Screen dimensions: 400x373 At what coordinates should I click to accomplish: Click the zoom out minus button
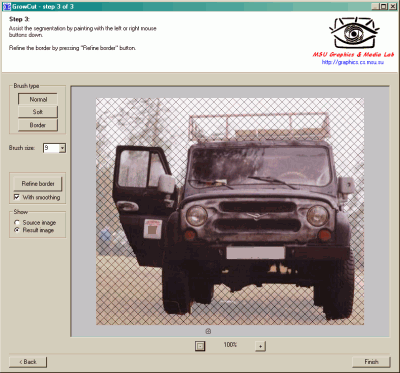click(x=200, y=346)
